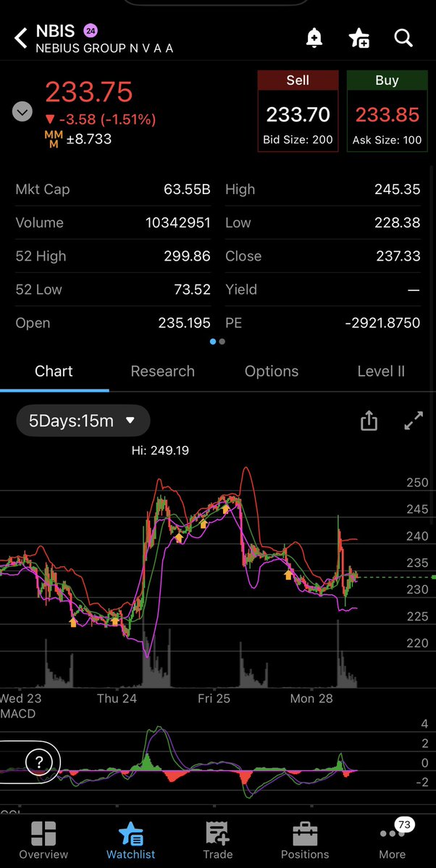Open the Overview bottom tab

pyautogui.click(x=43, y=840)
